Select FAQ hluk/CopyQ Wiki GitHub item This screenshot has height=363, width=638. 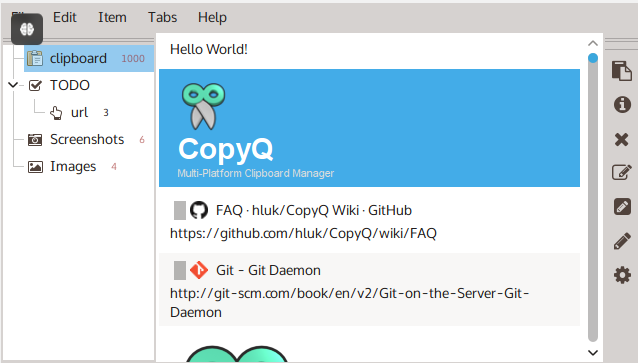click(x=369, y=221)
